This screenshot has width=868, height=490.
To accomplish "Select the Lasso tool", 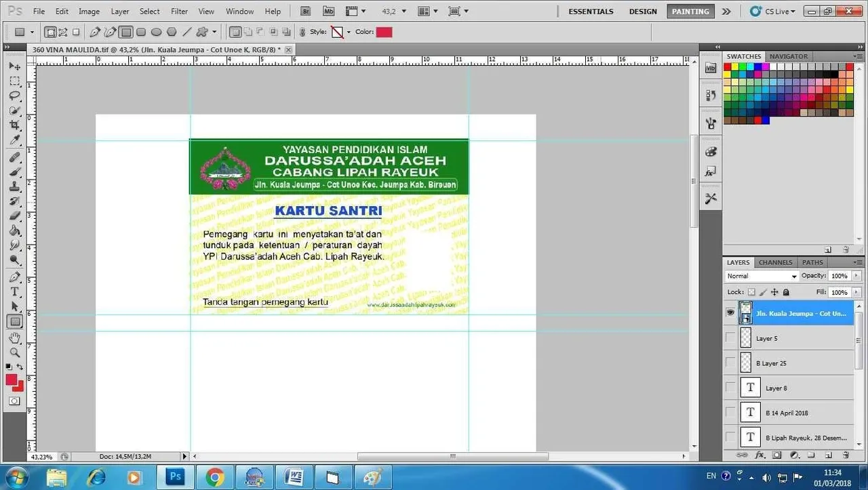I will [14, 96].
